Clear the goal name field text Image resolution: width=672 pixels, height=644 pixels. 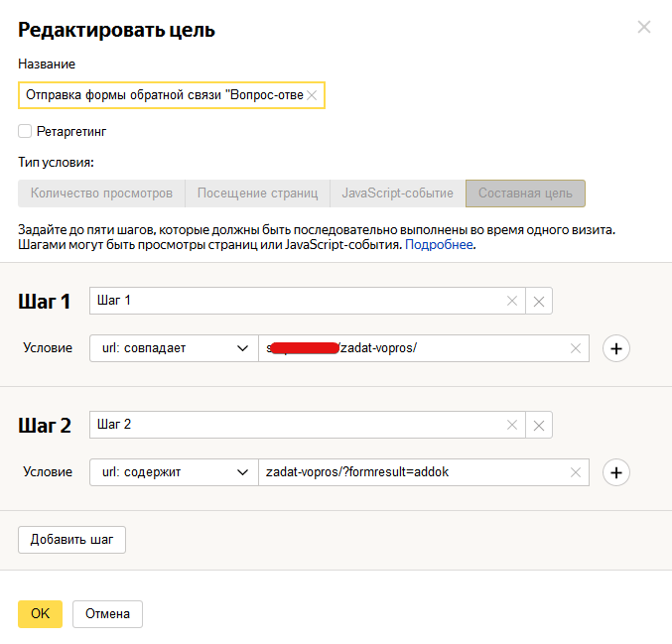tap(312, 95)
